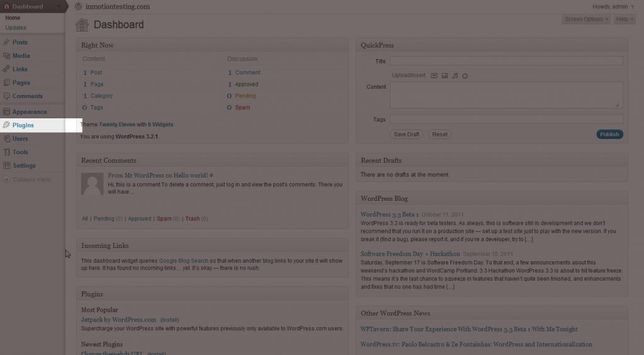
Task: Click the Save Draft button
Action: click(x=406, y=134)
